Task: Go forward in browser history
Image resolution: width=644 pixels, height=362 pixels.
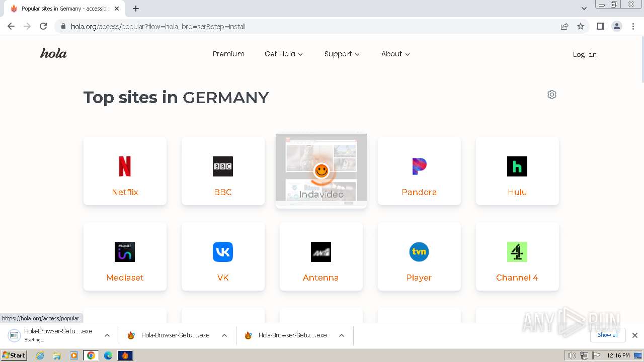Action: pyautogui.click(x=27, y=26)
